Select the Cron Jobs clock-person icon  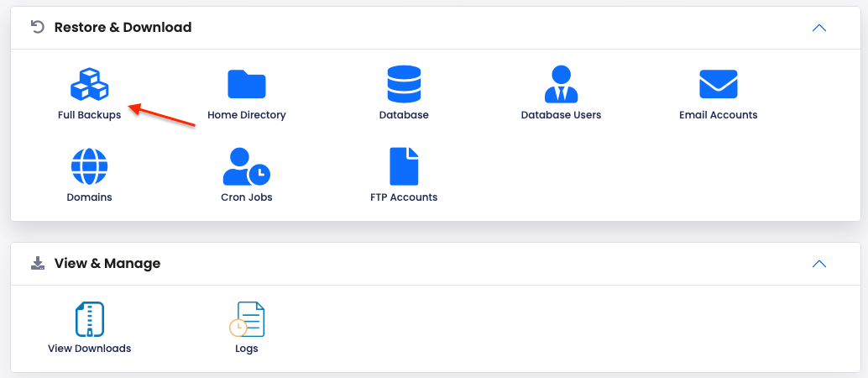pyautogui.click(x=245, y=166)
